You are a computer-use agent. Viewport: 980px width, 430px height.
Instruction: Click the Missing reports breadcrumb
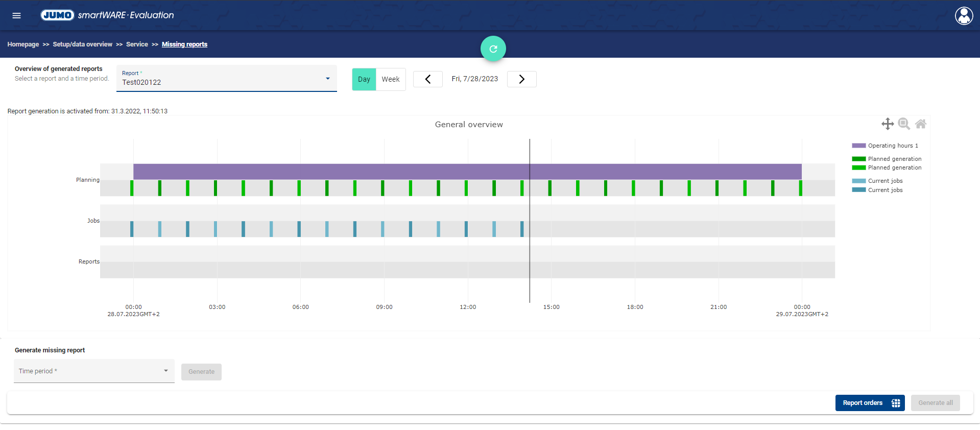tap(184, 44)
